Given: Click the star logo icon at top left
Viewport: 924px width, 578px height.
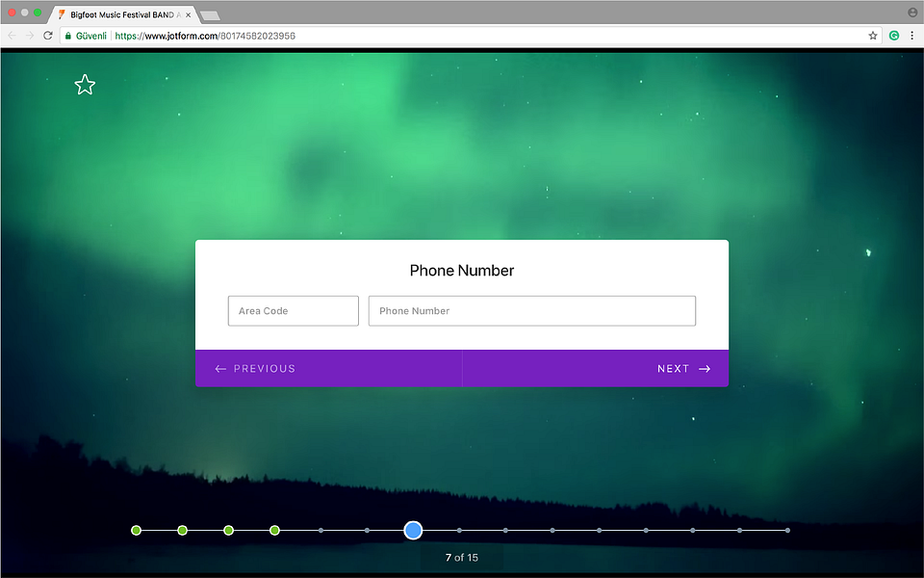Looking at the screenshot, I should point(85,85).
